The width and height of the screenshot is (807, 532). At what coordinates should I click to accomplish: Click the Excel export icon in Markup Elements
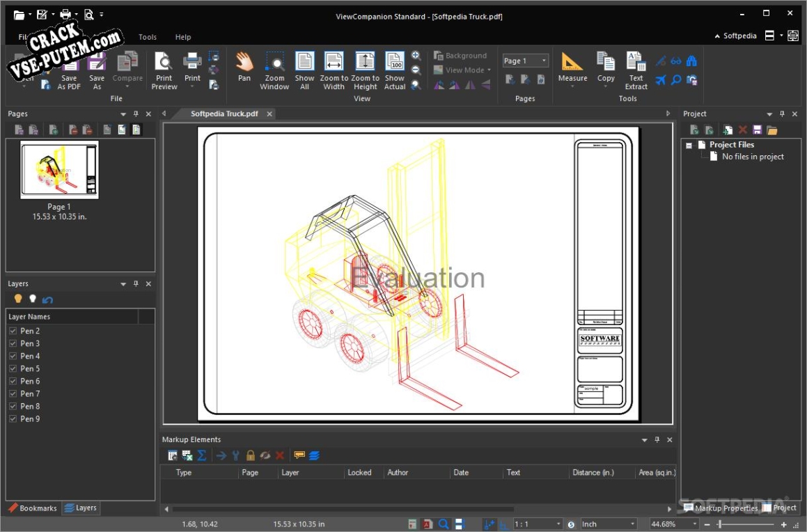pos(187,455)
